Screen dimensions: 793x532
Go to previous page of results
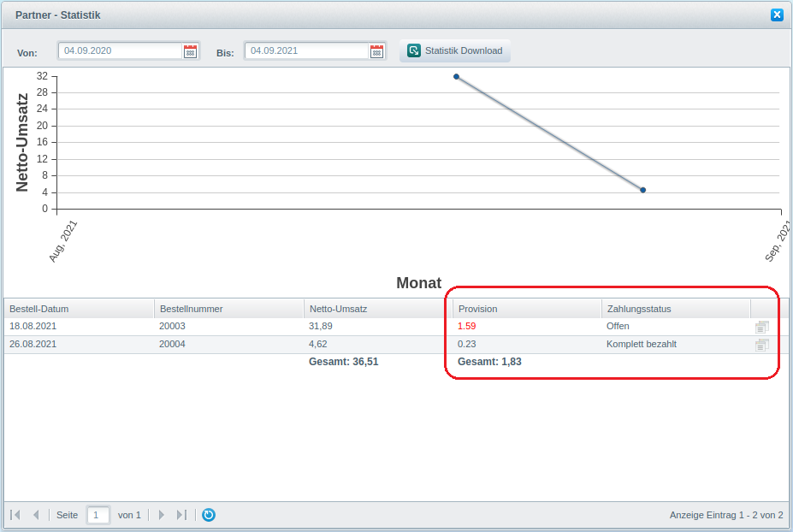[36, 515]
